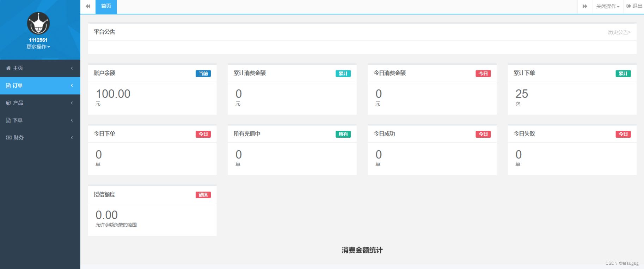Image resolution: width=644 pixels, height=269 pixels.
Task: Click the 允许余额负数的范围 note
Action: (116, 225)
